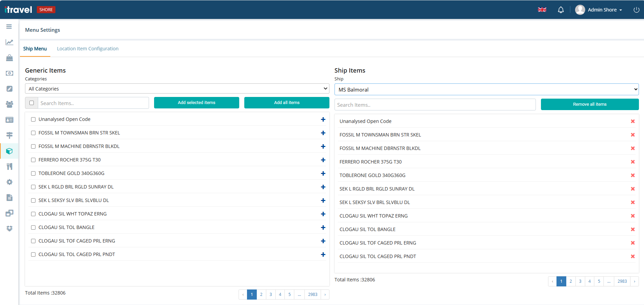This screenshot has width=644, height=305.
Task: Click the hamburger menu icon in sidebar
Action: tap(9, 26)
